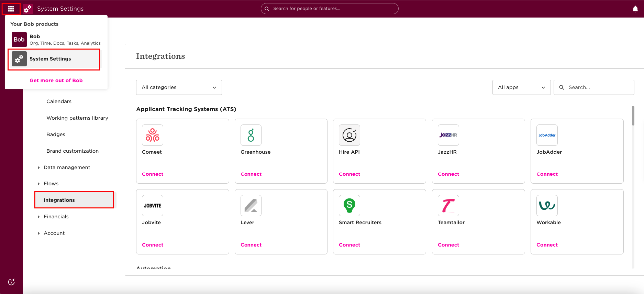The height and width of the screenshot is (294, 644).
Task: Connect the JazzHR integration
Action: [448, 174]
